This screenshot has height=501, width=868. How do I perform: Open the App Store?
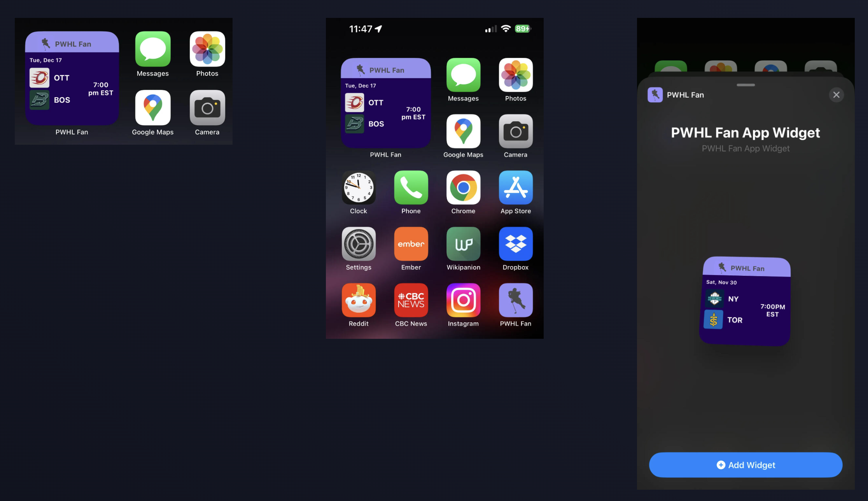516,187
